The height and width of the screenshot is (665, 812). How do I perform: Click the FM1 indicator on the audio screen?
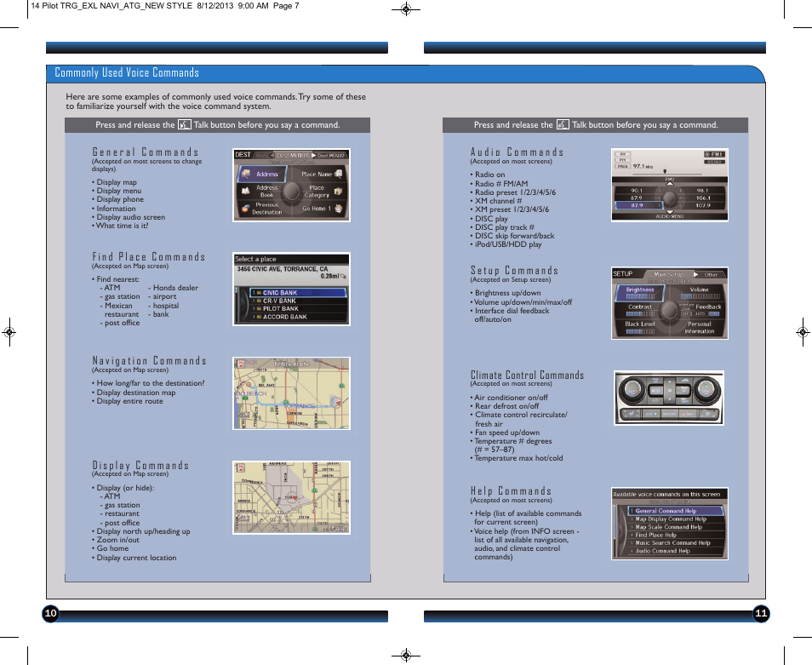point(714,154)
